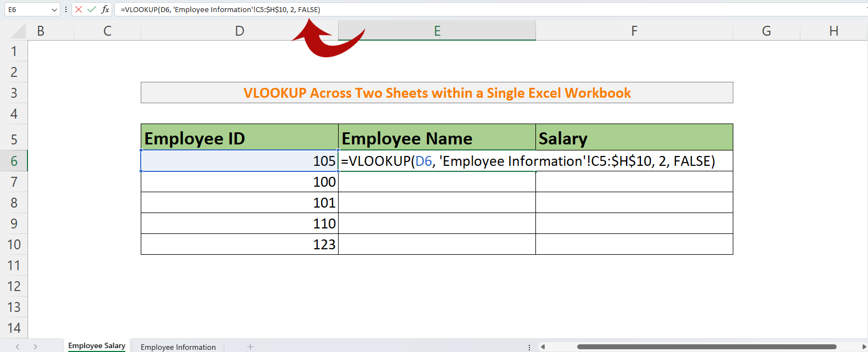Select cell with Employee ID 101
Screen dimensions: 868x352
tap(240, 203)
